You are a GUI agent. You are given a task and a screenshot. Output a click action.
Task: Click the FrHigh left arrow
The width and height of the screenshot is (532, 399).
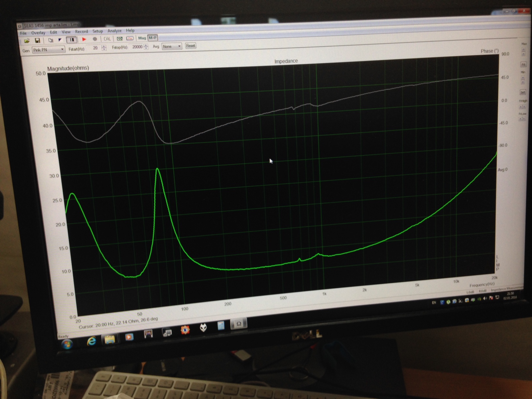point(521,107)
